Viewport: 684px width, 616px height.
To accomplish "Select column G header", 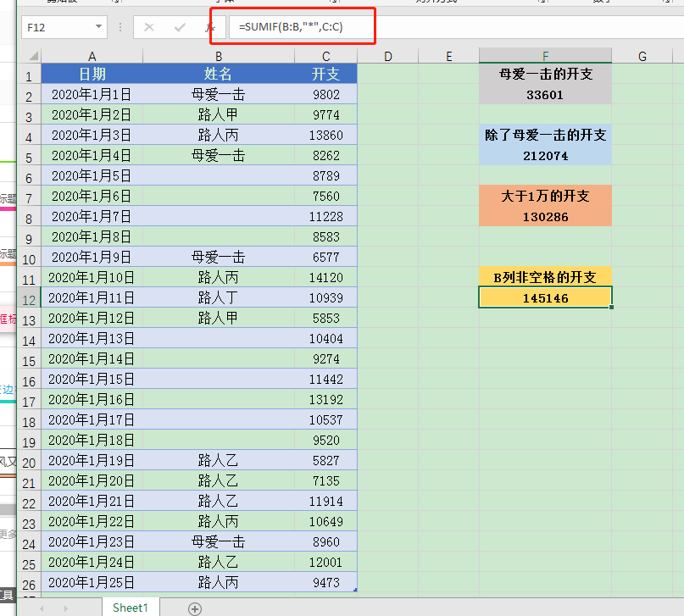I will pyautogui.click(x=642, y=56).
